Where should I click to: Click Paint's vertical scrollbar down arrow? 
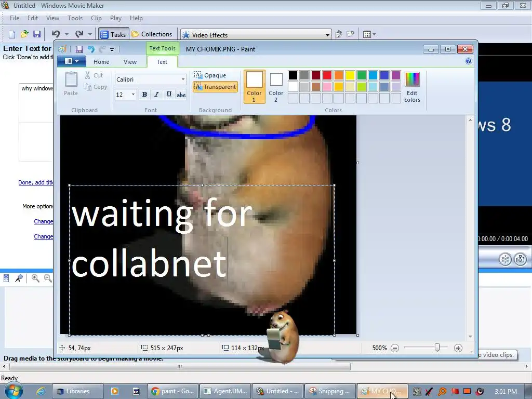[x=470, y=337]
